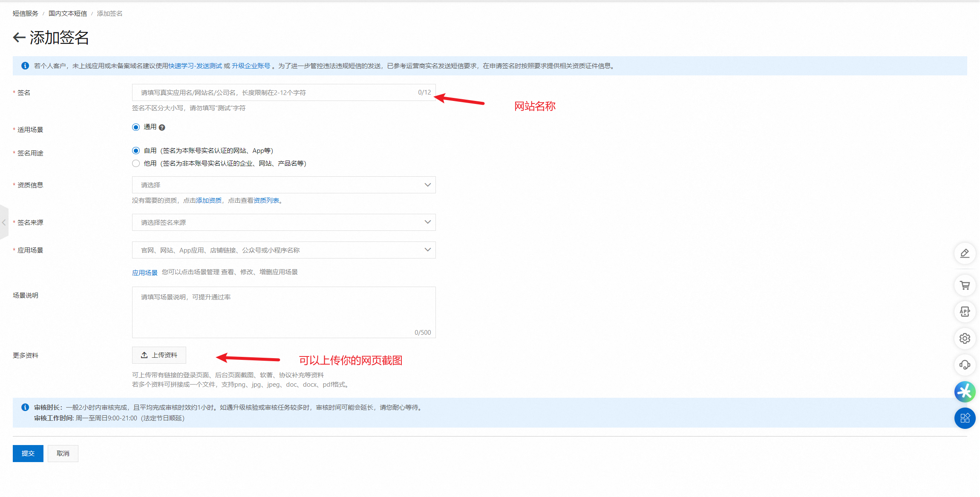Click the help question icon next to 通用
The width and height of the screenshot is (980, 497).
click(x=162, y=127)
